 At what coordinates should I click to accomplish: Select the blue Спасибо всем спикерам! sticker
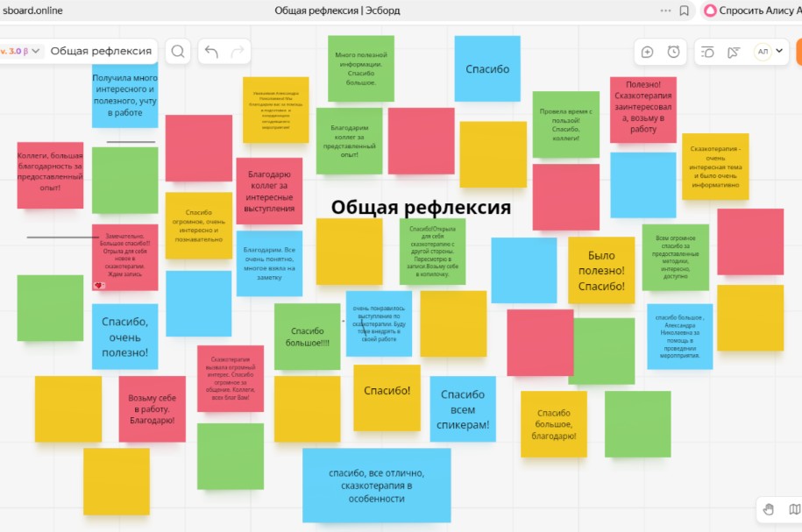(x=463, y=409)
